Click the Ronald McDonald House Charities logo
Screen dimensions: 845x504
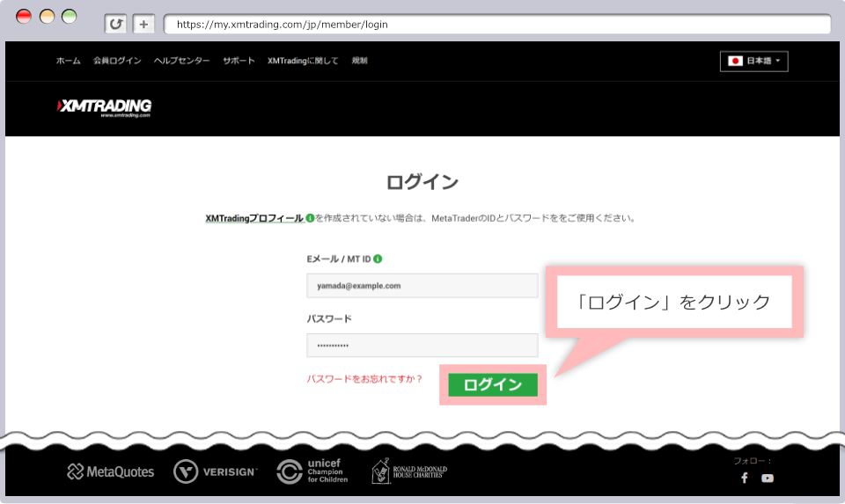(409, 471)
